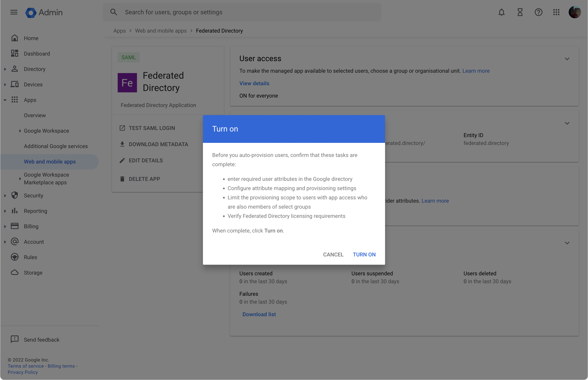Collapse the User access section
The image size is (588, 380).
pos(567,59)
